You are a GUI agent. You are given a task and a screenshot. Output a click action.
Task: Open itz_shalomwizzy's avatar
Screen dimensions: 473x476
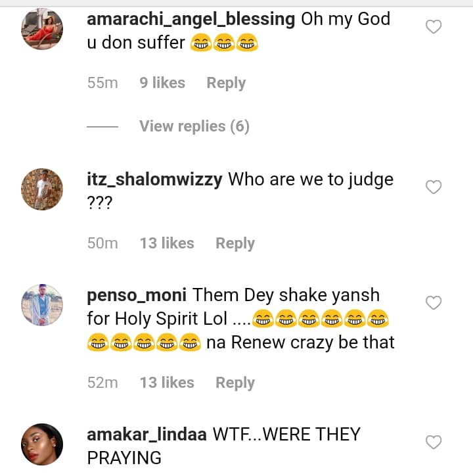click(42, 189)
